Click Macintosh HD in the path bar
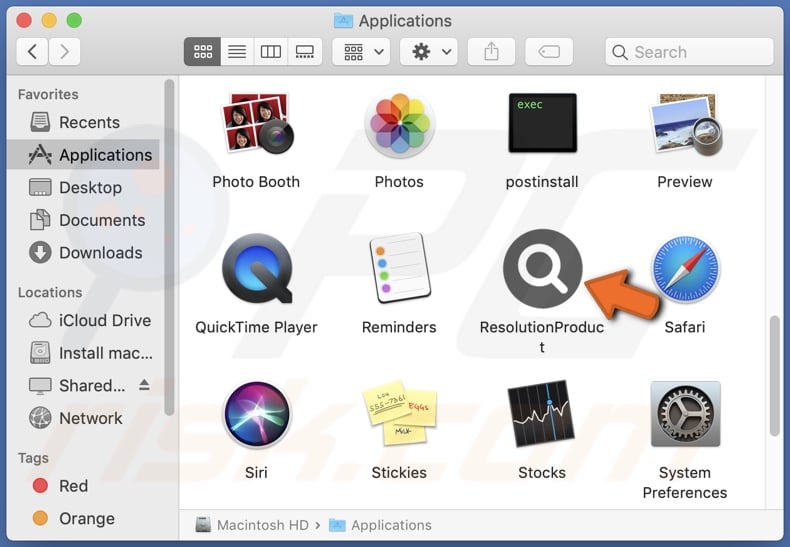 click(x=252, y=525)
